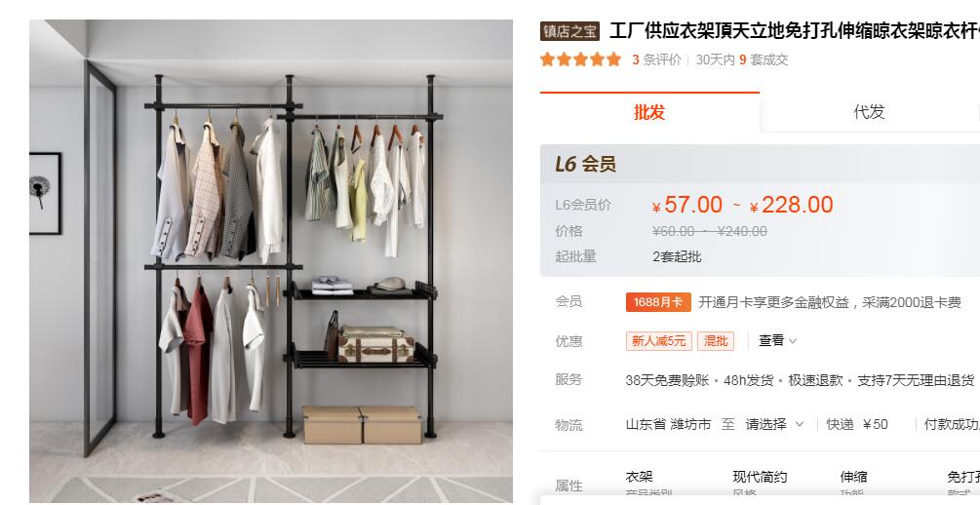
Task: Click the ¥57.00 L6 member price
Action: (686, 205)
